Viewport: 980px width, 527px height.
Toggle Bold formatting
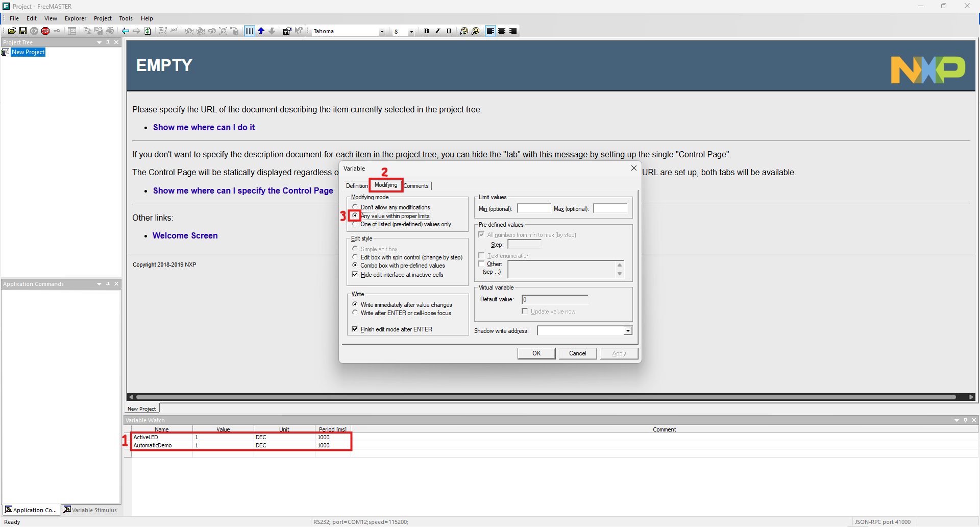[x=426, y=31]
